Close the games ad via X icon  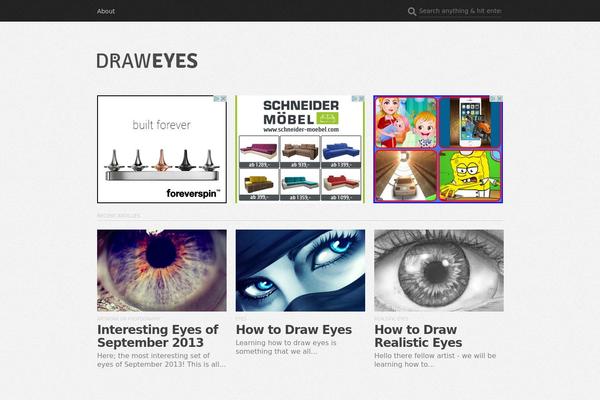[x=499, y=99]
